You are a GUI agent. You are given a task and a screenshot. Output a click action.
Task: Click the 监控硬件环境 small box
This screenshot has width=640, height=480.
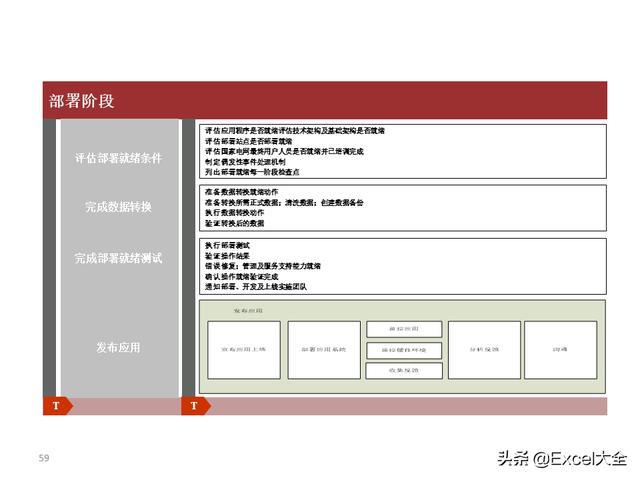(x=404, y=350)
